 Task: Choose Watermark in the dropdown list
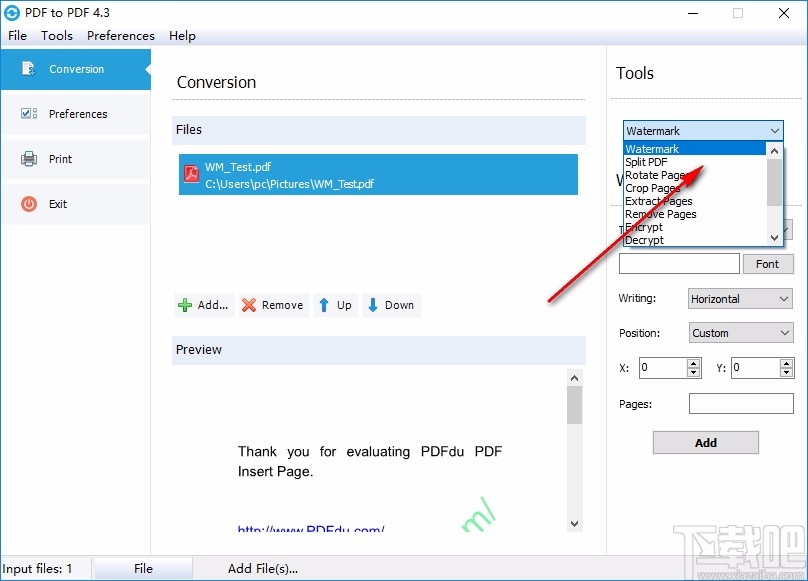click(x=695, y=148)
